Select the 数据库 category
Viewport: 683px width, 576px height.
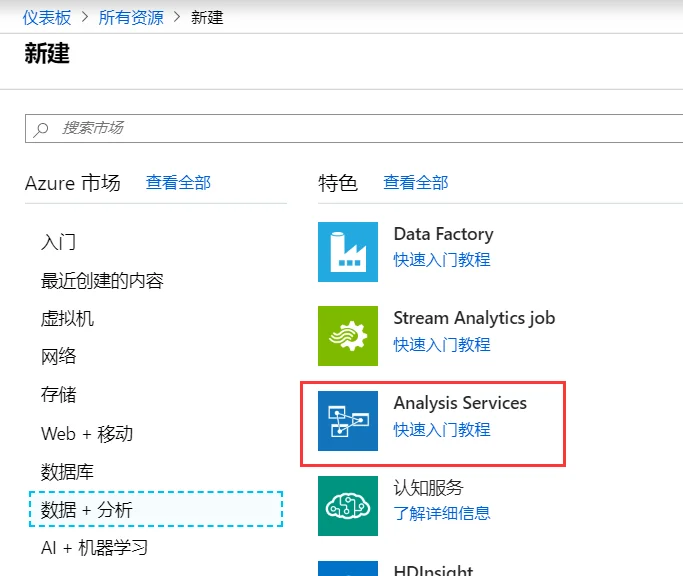pos(67,472)
